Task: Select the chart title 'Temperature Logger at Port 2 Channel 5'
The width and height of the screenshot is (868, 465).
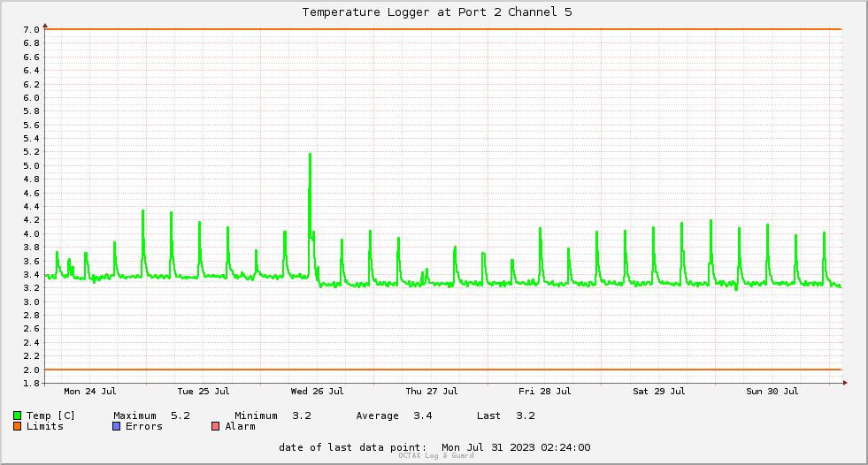Action: 437,12
